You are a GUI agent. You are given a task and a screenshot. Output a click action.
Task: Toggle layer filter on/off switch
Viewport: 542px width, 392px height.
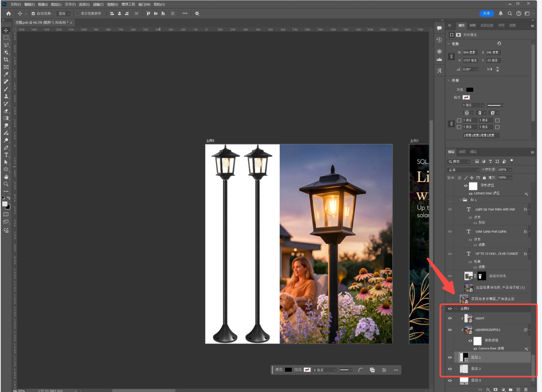click(x=512, y=161)
